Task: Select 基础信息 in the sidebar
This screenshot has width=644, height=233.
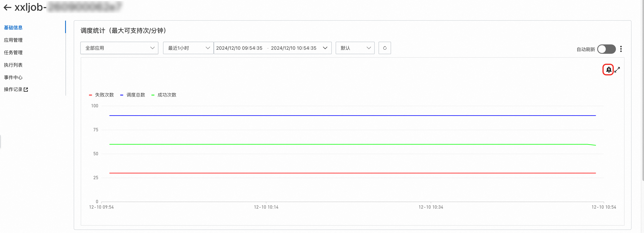Action: (13, 28)
